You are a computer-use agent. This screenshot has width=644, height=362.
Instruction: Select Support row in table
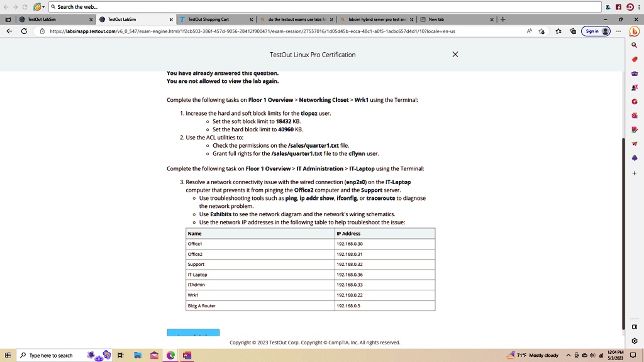coord(311,265)
